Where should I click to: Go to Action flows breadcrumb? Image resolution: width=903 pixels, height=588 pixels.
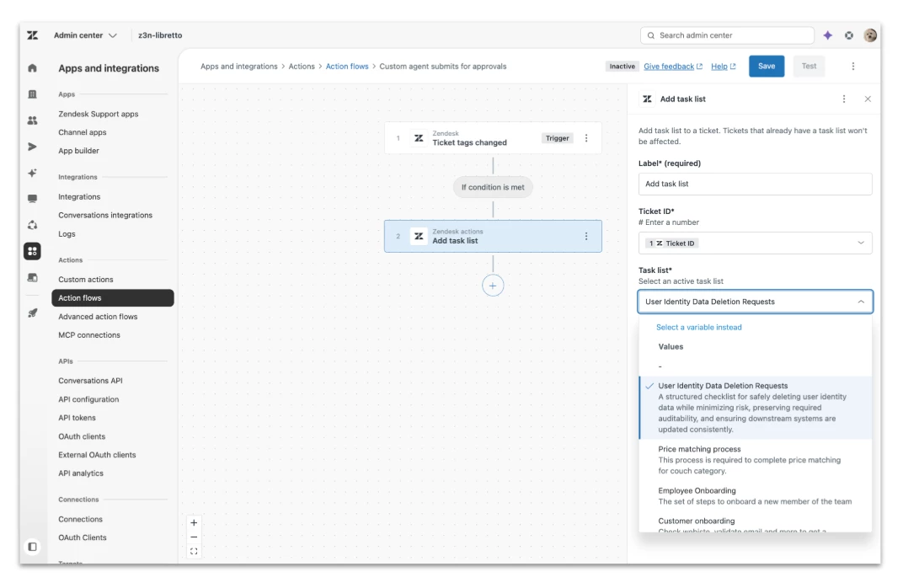pyautogui.click(x=347, y=67)
